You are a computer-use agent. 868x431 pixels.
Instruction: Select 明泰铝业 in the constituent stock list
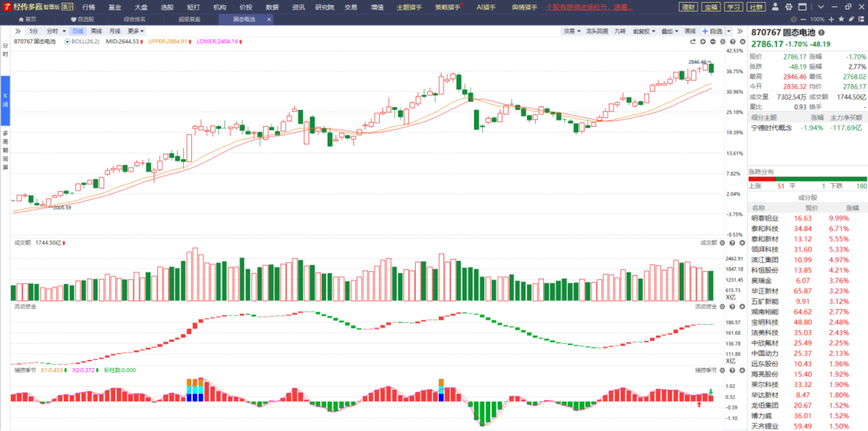[x=765, y=219]
